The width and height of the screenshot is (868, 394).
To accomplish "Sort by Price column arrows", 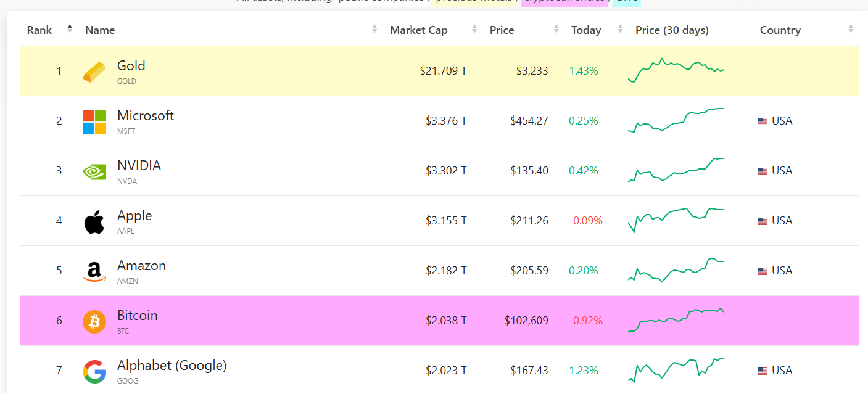I will pos(556,30).
